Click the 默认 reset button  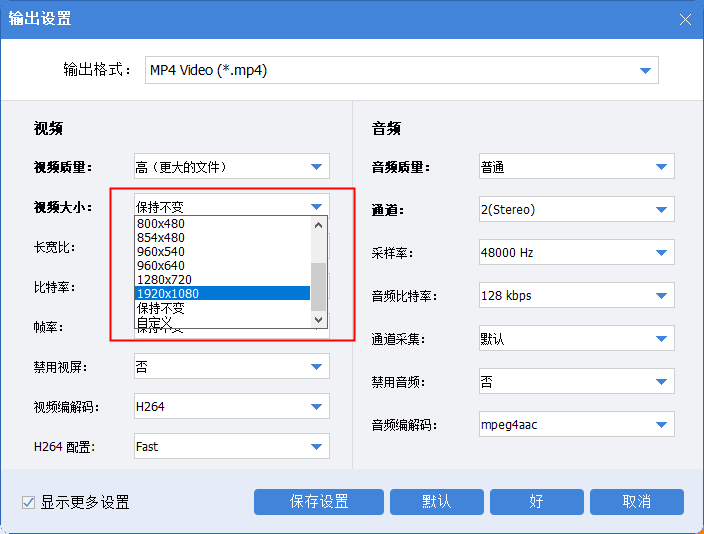click(x=437, y=502)
